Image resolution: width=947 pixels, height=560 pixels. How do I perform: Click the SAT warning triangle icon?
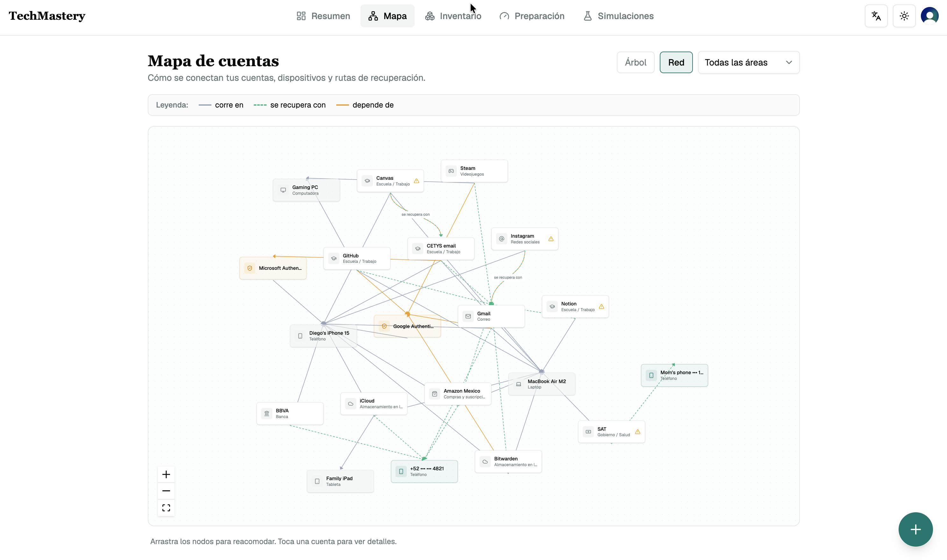(638, 432)
